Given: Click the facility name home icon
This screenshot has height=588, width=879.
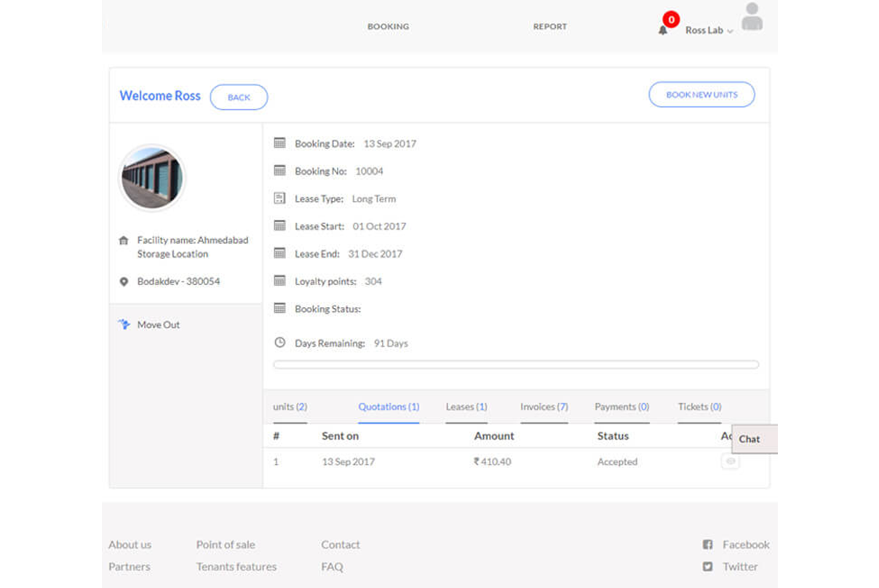Looking at the screenshot, I should (124, 240).
